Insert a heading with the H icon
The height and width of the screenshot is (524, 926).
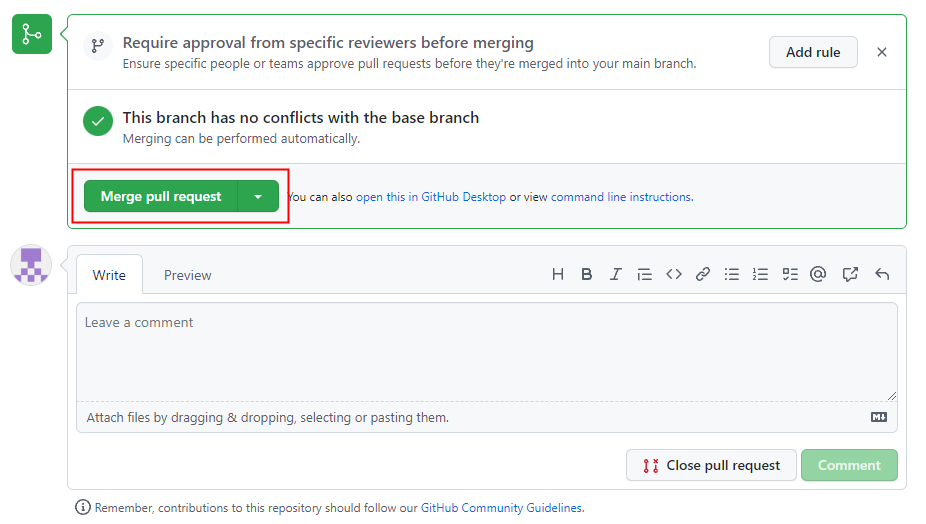[558, 274]
